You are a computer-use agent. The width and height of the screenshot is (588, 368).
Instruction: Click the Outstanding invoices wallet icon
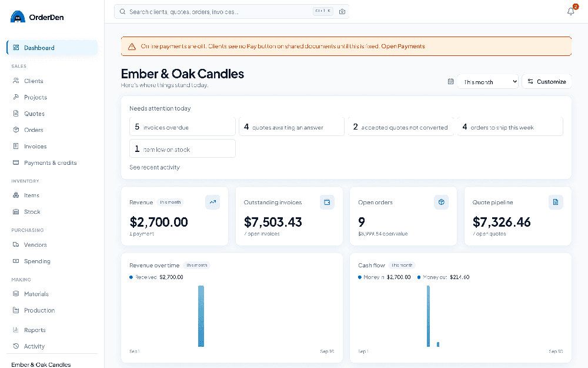coord(327,202)
